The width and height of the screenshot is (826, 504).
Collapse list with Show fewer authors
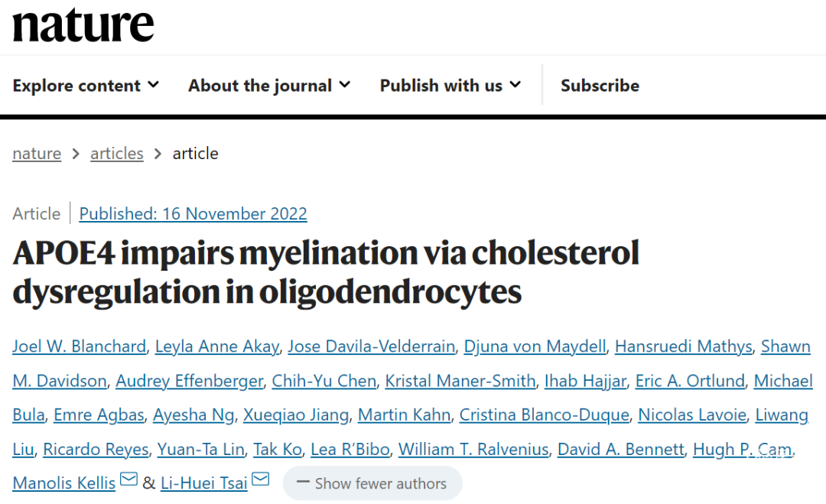(x=372, y=483)
